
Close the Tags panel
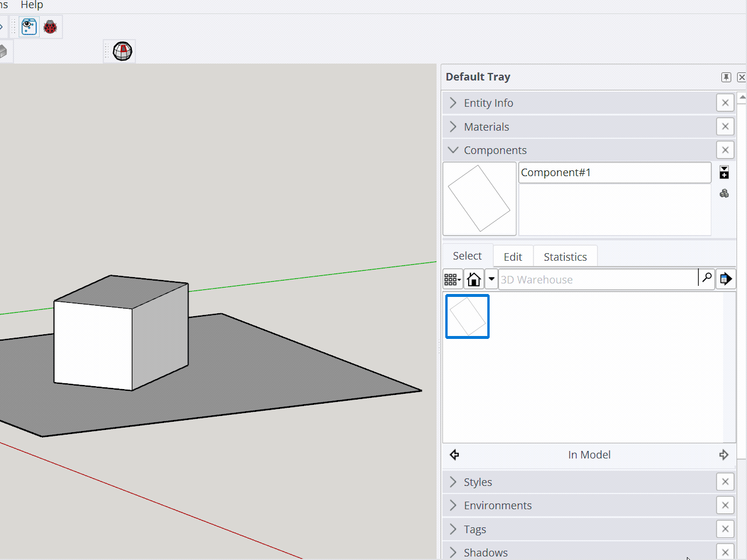(725, 529)
